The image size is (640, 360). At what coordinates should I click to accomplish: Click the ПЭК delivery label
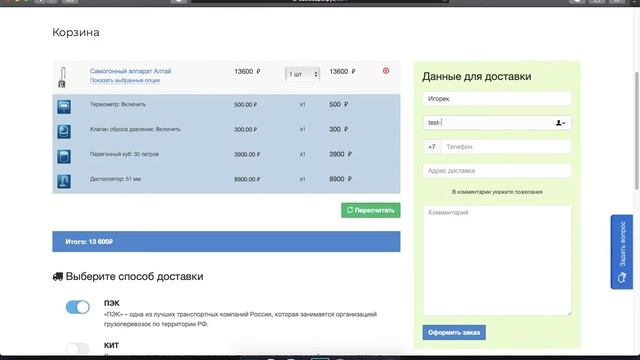[x=112, y=303]
